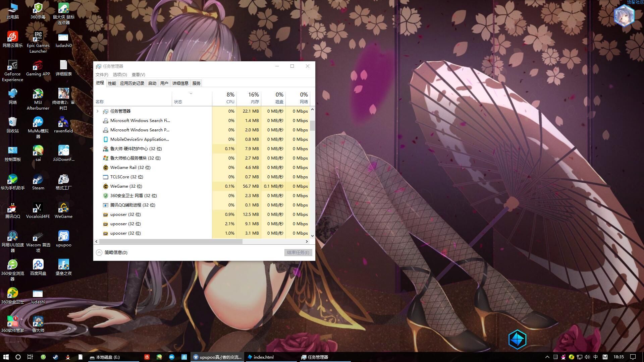This screenshot has width=644, height=362.
Task: Select the WeGame Rail (32 位) process
Action: [x=202, y=167]
